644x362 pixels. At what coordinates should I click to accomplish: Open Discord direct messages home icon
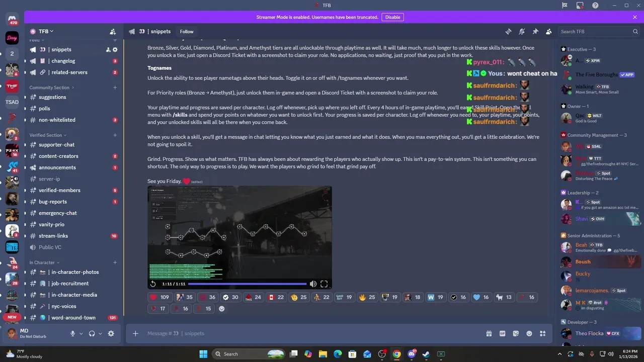(x=12, y=20)
